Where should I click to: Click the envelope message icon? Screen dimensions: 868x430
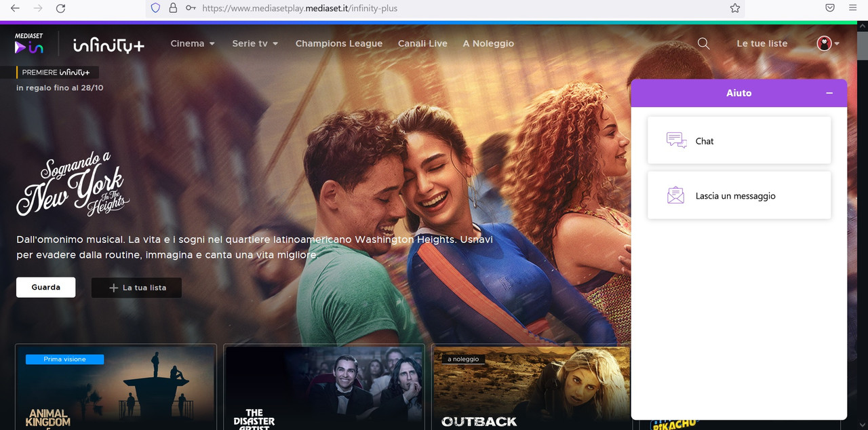[675, 195]
